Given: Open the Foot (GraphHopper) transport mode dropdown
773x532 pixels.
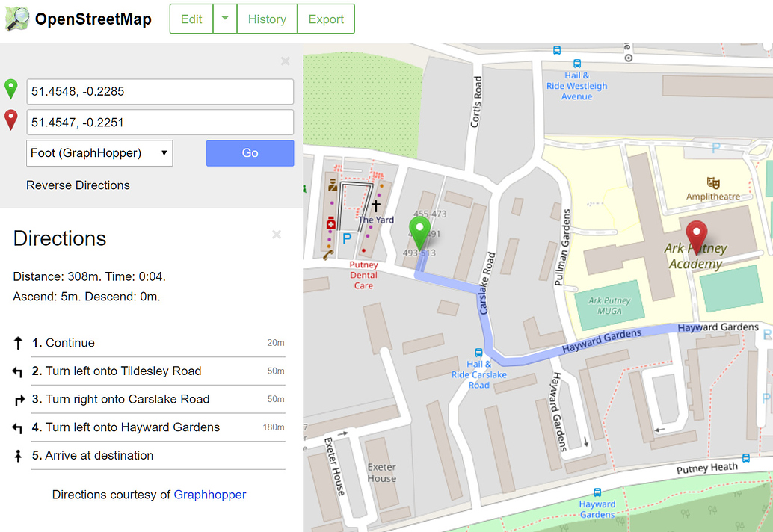Looking at the screenshot, I should tap(99, 153).
